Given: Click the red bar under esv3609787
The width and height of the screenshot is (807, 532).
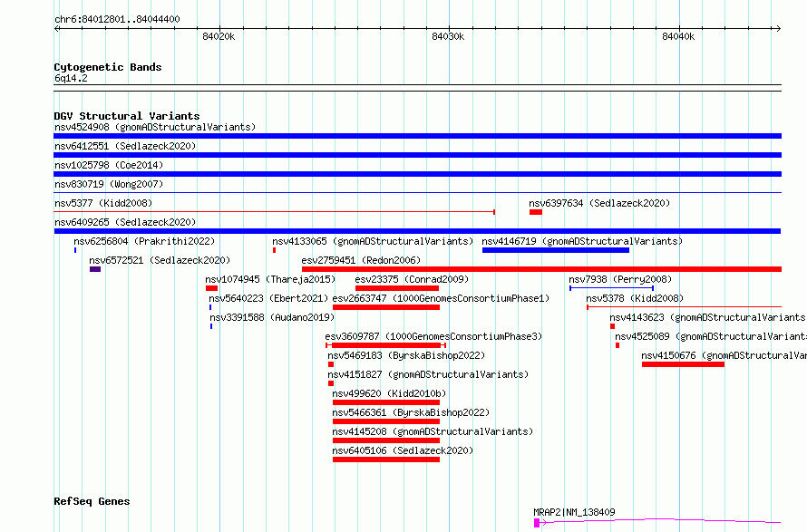Looking at the screenshot, I should coord(386,345).
